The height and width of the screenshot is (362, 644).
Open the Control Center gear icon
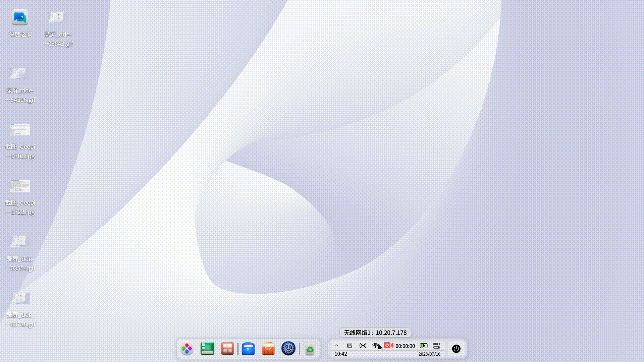(x=288, y=349)
